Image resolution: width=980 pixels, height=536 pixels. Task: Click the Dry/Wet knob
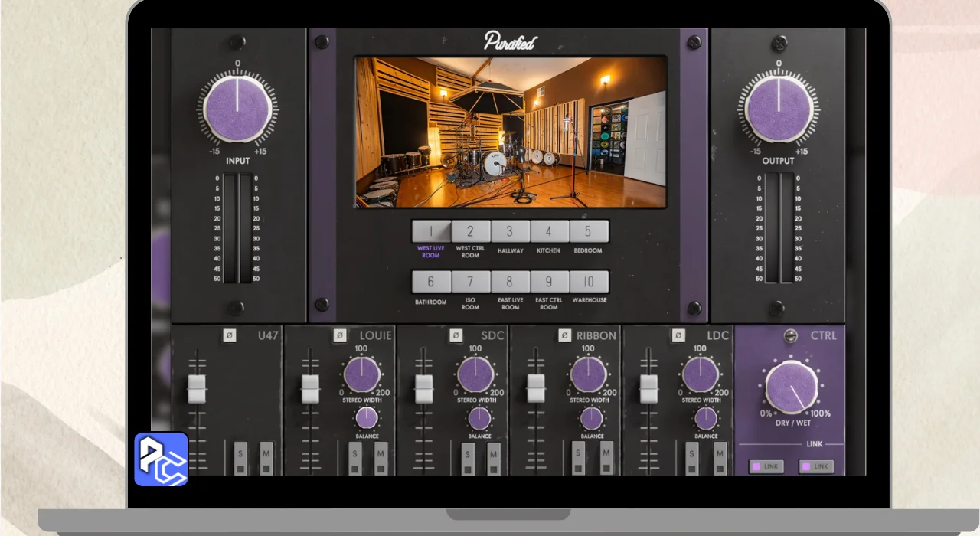click(x=791, y=387)
